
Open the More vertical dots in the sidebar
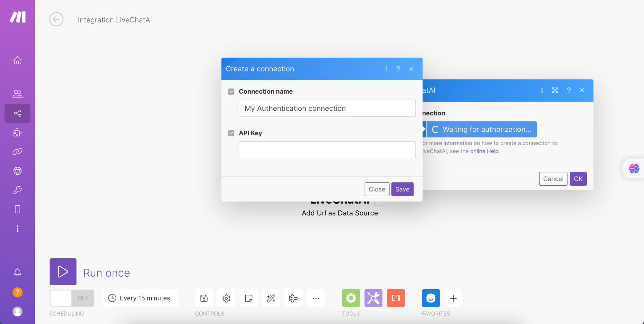[x=17, y=229]
